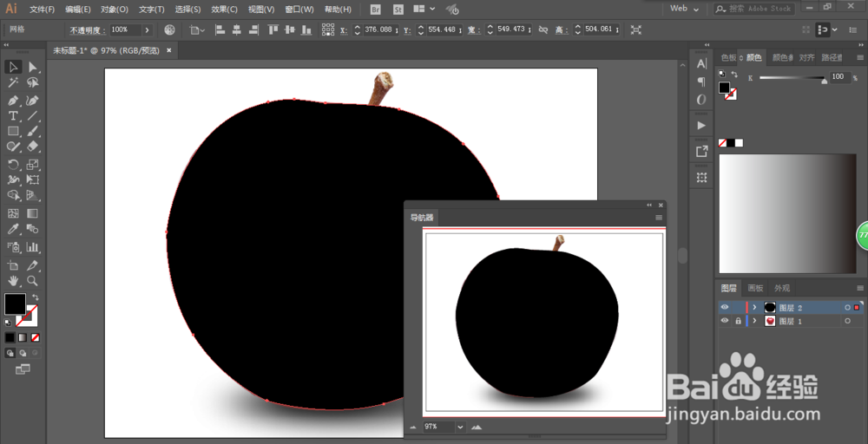The width and height of the screenshot is (868, 444).
Task: Open the 文件(F) menu
Action: (x=42, y=10)
